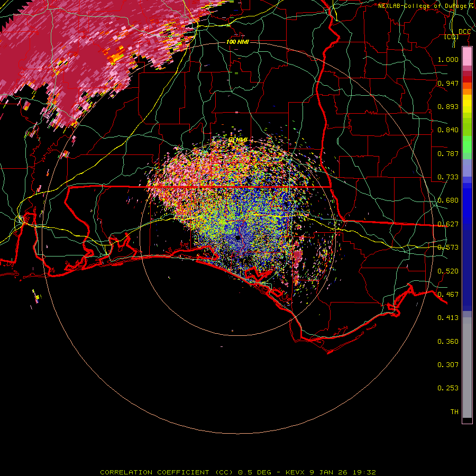Select the 0.733 scale value
This screenshot has width=476, height=476.
[x=448, y=177]
